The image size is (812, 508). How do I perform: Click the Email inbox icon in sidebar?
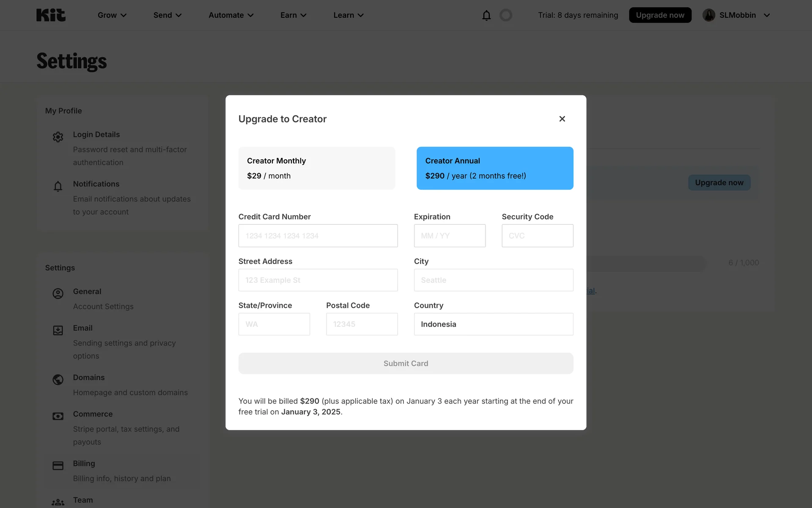click(58, 330)
